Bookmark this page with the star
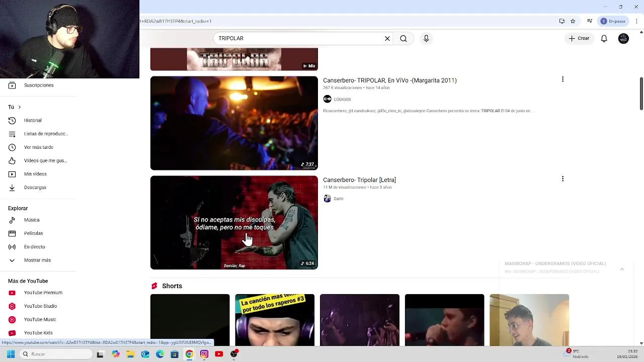 click(x=573, y=21)
